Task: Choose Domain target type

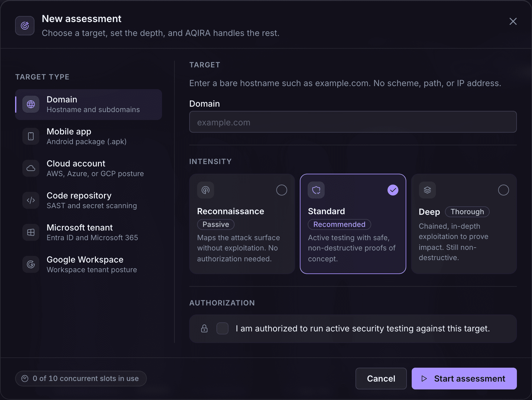Action: (x=89, y=105)
